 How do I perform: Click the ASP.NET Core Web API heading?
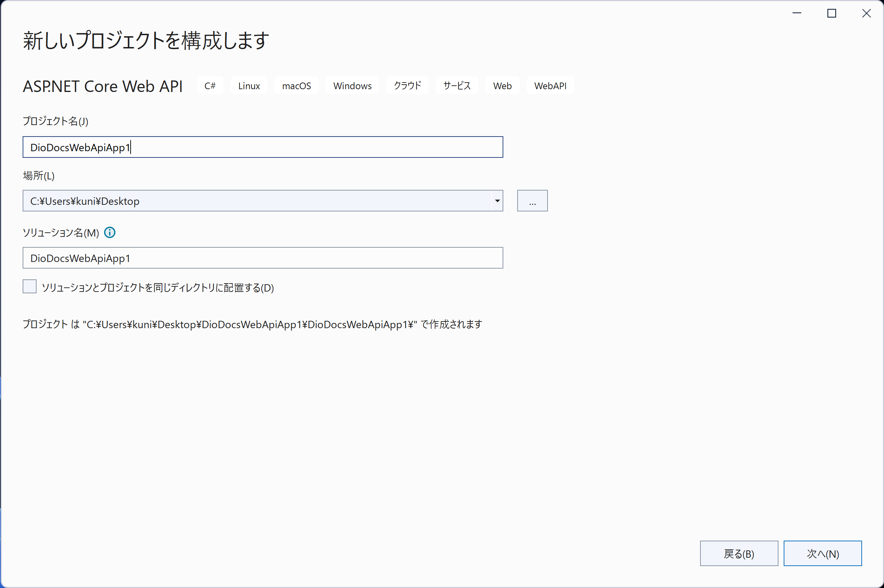[103, 86]
